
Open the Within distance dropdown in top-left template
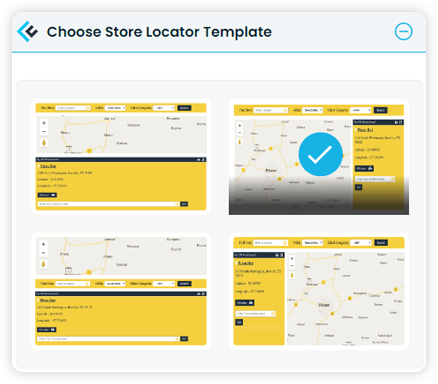click(115, 108)
